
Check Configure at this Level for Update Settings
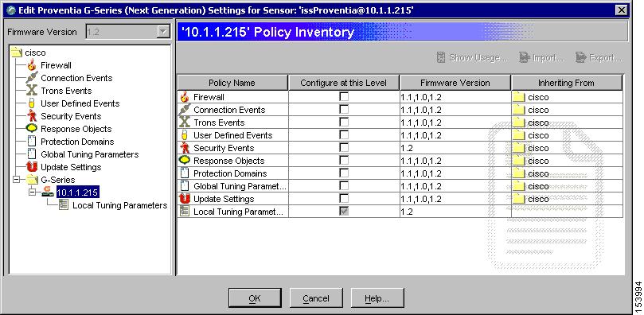pyautogui.click(x=344, y=199)
